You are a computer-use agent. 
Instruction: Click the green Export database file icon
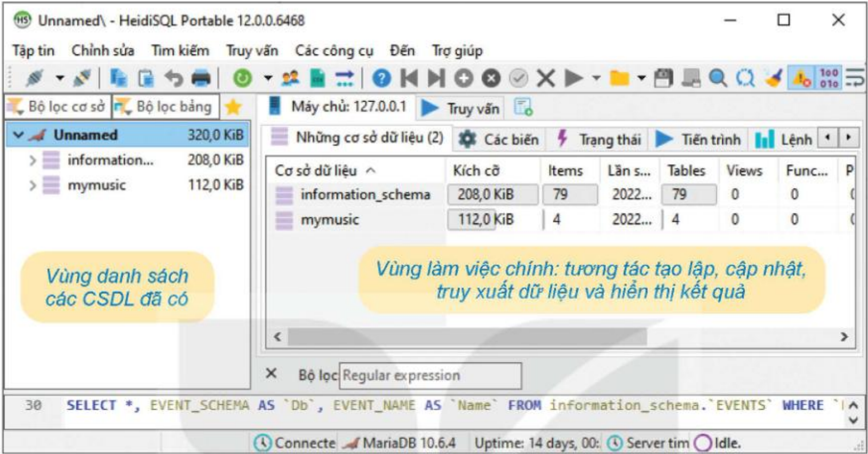(317, 78)
